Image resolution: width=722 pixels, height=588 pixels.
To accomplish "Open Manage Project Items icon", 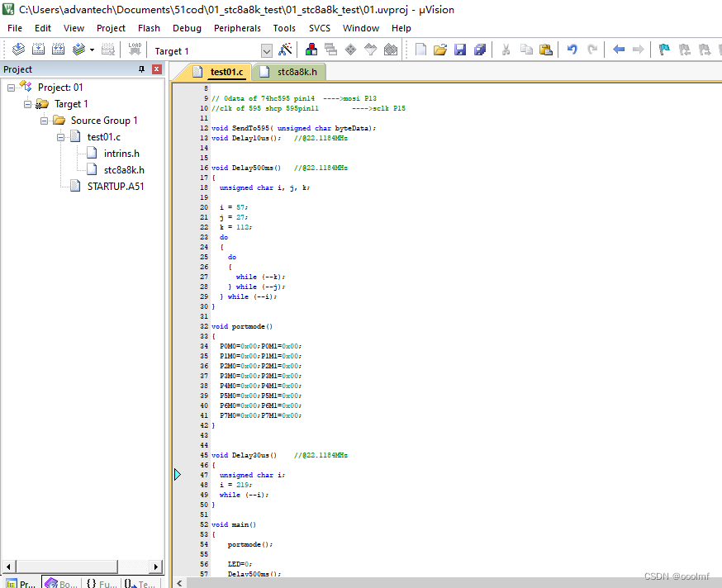I will pos(311,49).
